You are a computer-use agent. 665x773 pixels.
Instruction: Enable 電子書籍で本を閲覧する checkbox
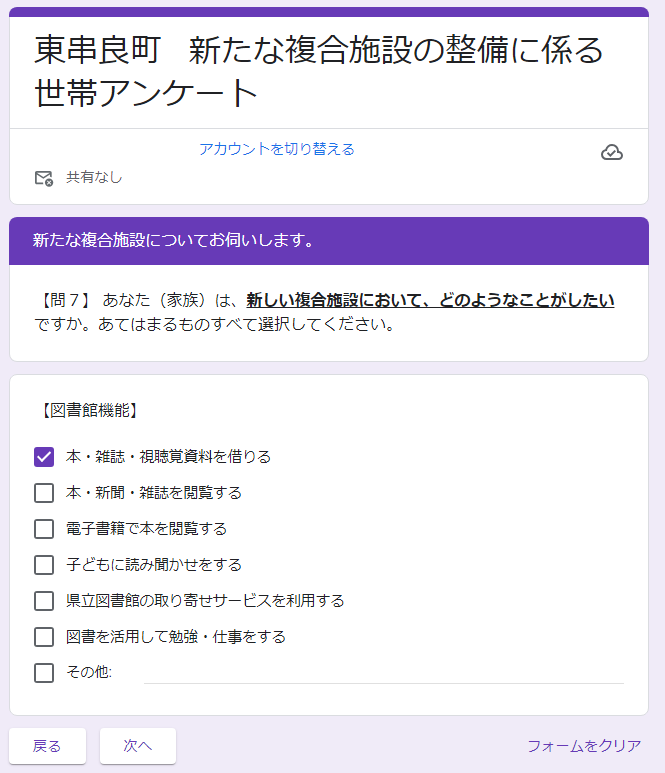tap(44, 529)
